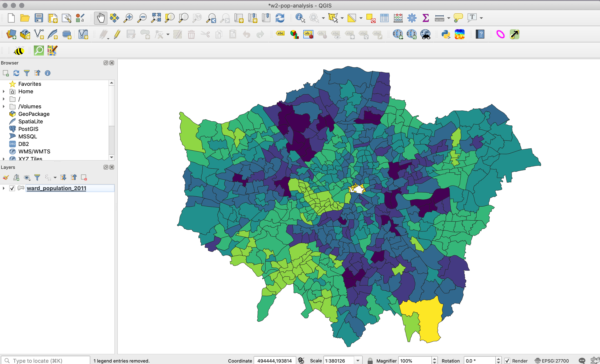Open the log messages speech bubble icon
Viewport: 600px width, 364px height.
pos(582,361)
